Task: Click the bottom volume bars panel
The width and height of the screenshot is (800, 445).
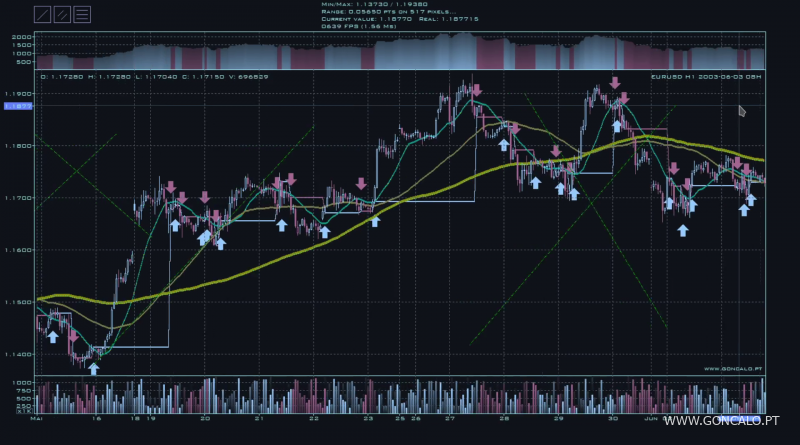Action: 400,394
